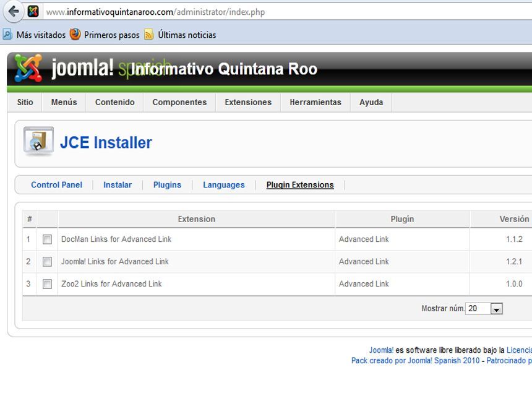Click the Más visitados bookmark icon
Image resolution: width=532 pixels, height=396 pixels.
click(x=7, y=35)
